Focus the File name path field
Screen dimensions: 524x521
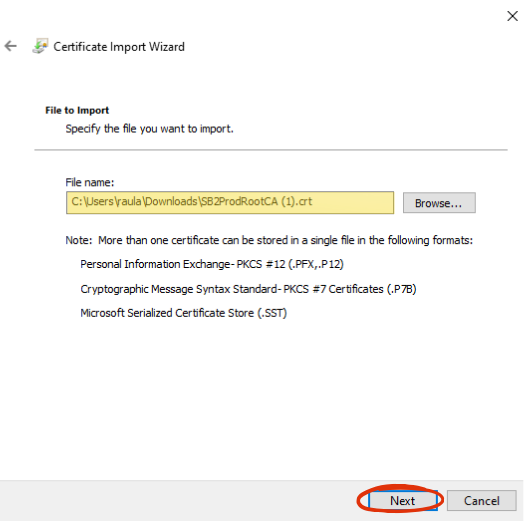(x=230, y=203)
